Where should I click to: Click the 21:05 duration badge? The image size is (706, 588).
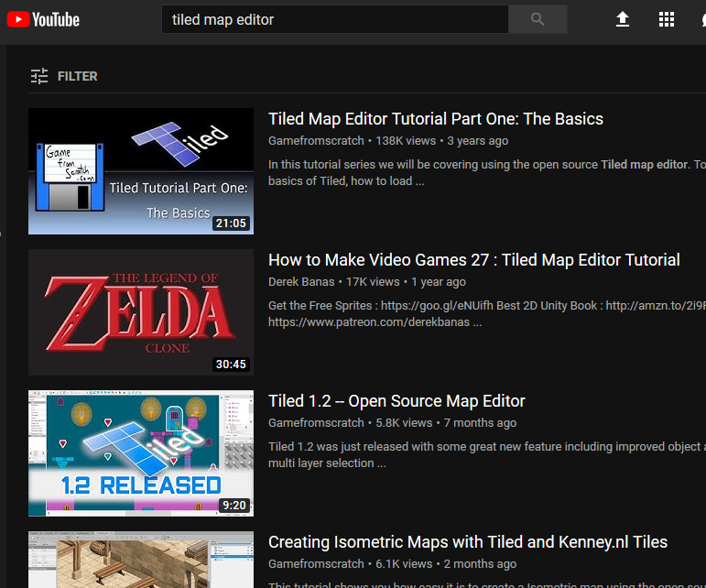point(231,223)
